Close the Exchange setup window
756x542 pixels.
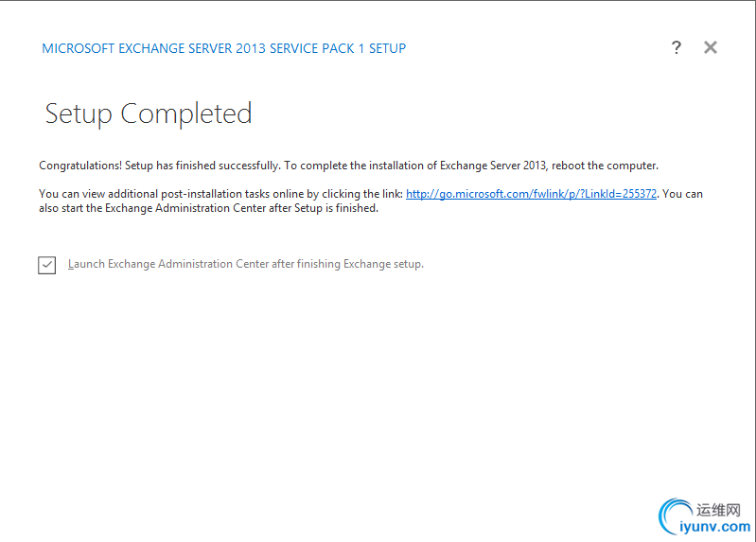tap(711, 47)
